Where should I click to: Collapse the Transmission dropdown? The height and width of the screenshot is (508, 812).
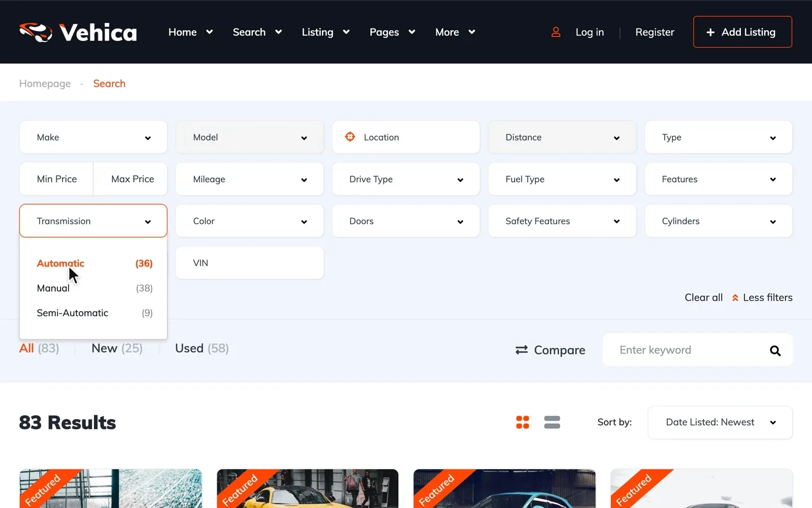(93, 221)
